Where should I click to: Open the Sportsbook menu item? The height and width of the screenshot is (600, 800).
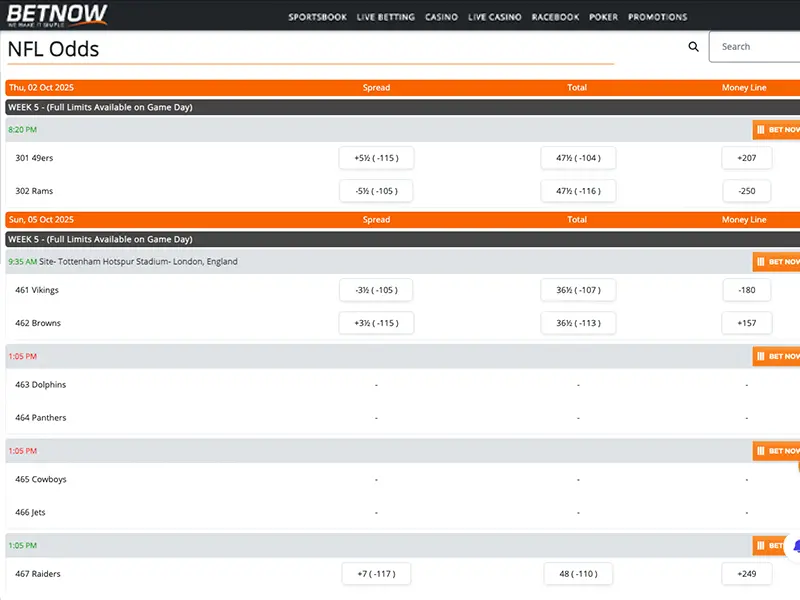coord(318,17)
